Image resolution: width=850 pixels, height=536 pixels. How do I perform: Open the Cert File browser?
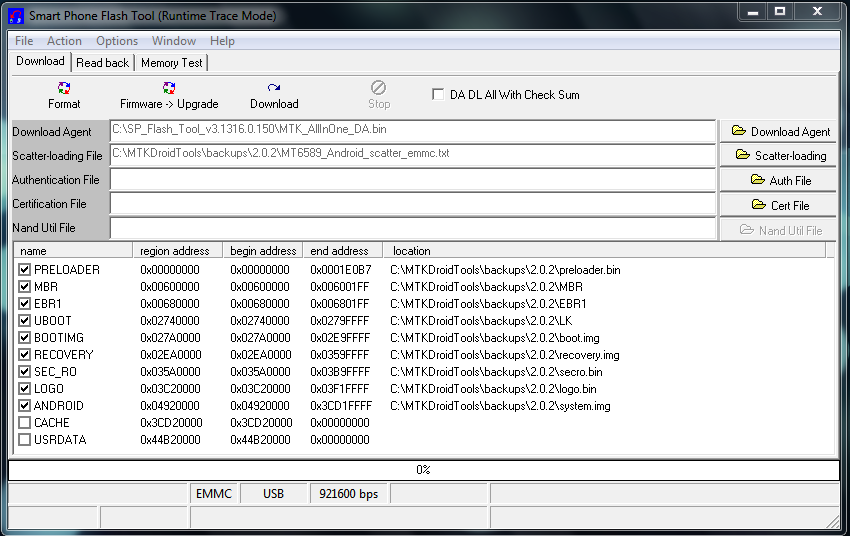[x=780, y=205]
